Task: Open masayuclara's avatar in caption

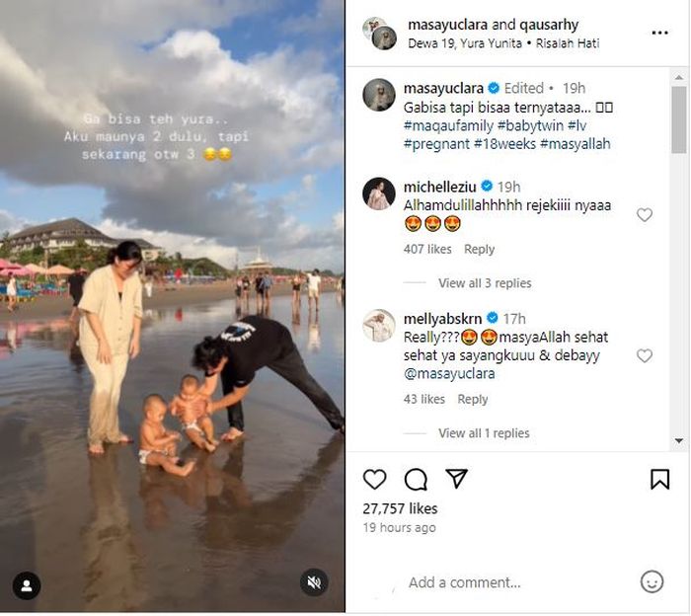Action: (x=379, y=95)
